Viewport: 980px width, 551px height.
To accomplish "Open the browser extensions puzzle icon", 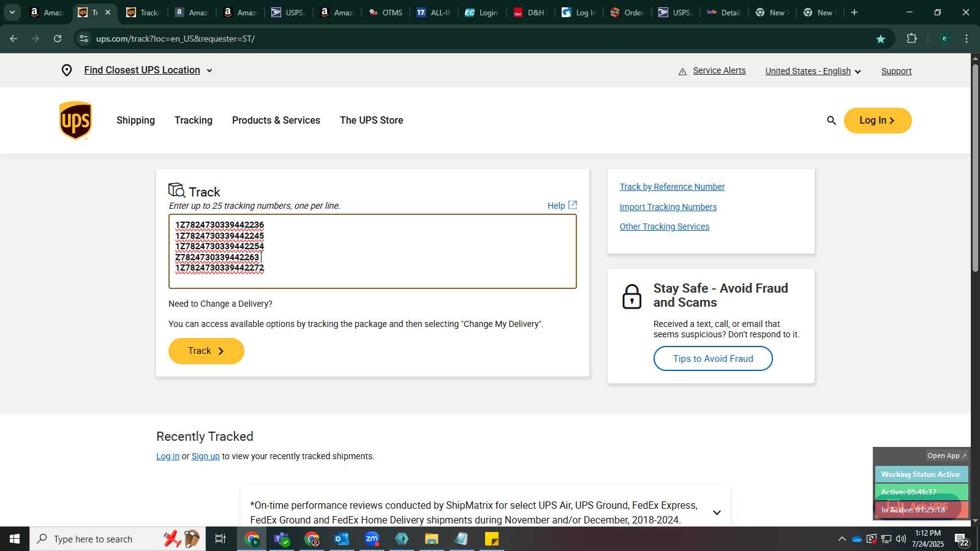I will [911, 39].
